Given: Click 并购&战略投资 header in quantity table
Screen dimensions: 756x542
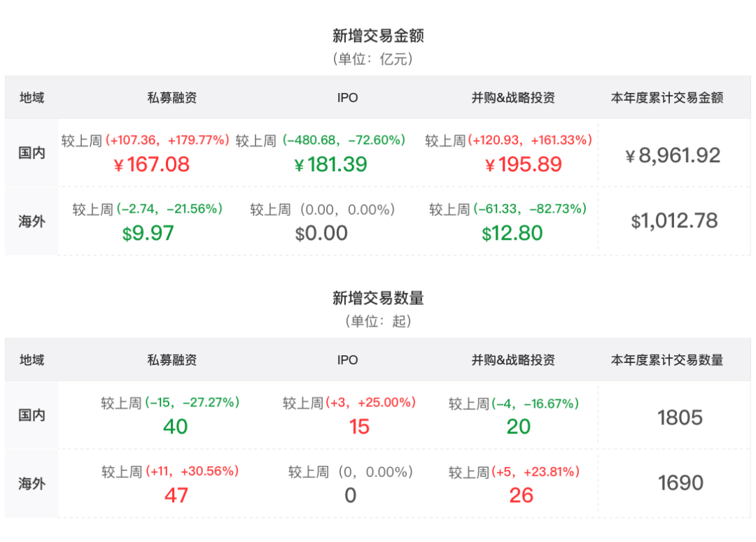Looking at the screenshot, I should click(x=513, y=360).
